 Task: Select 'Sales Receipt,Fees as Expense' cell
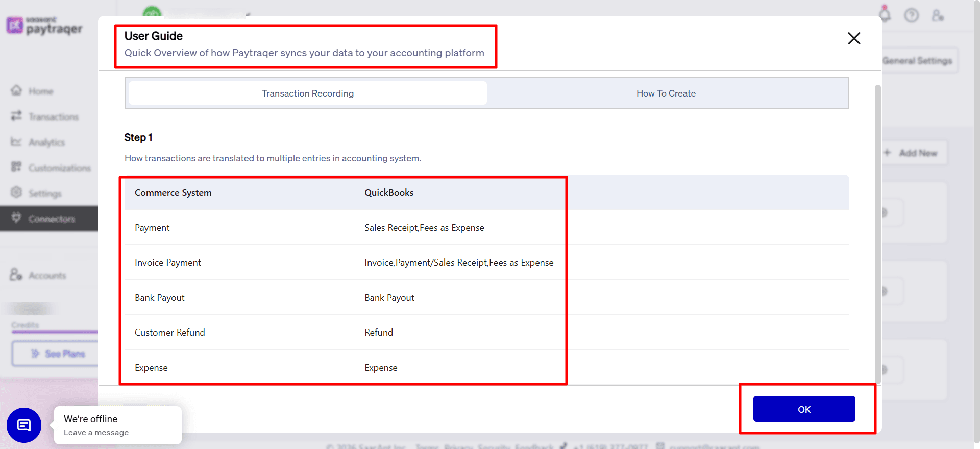pos(424,228)
